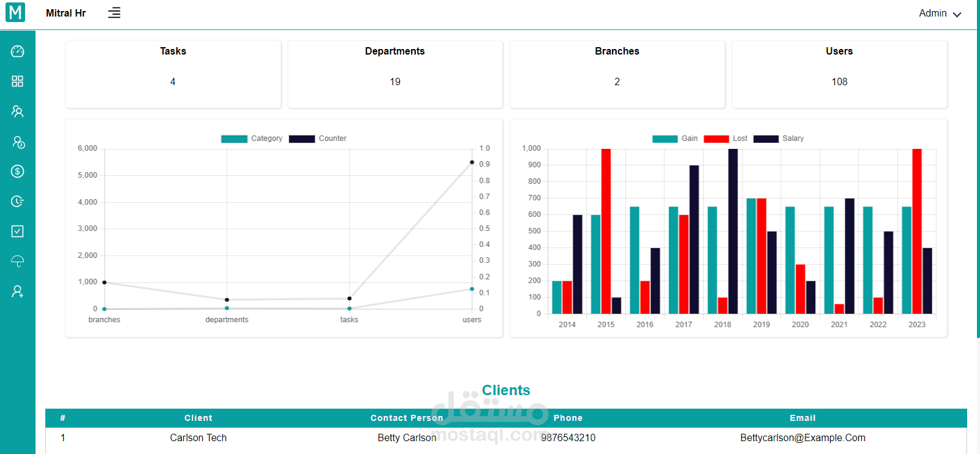
Task: Open the clock attendance sidebar icon
Action: click(18, 201)
